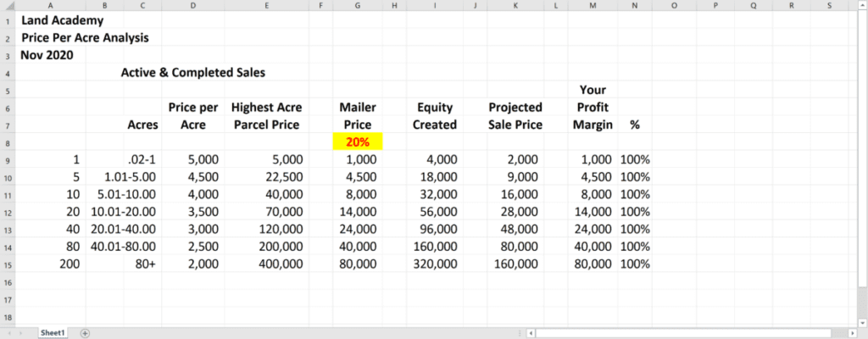Click the previous sheet navigation arrow
868x339 pixels.
click(x=10, y=333)
